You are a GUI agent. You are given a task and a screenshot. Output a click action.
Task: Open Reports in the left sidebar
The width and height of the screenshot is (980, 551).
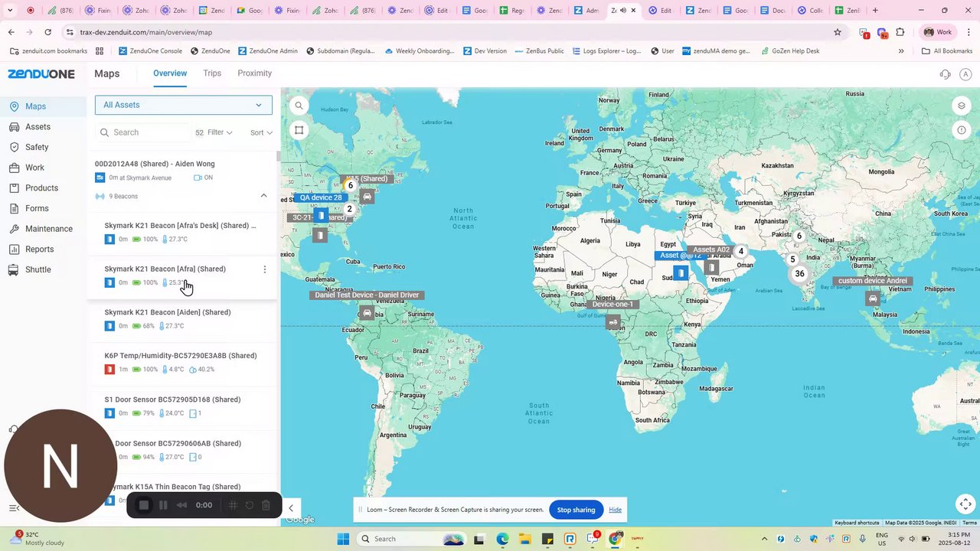39,249
